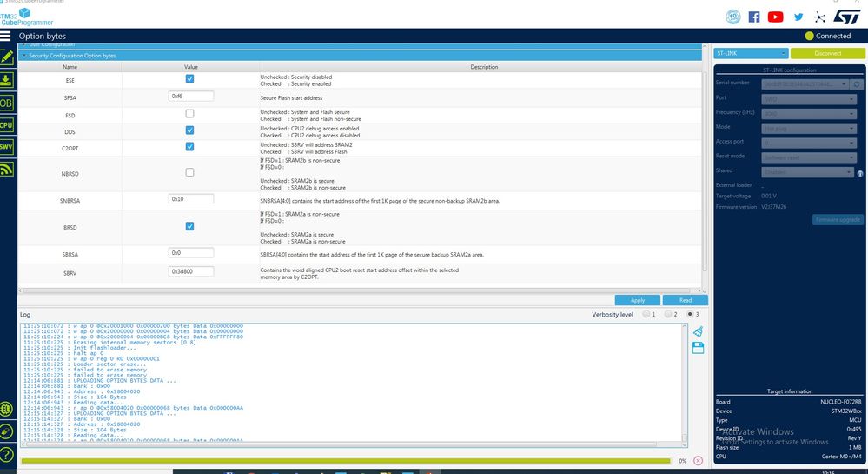Click the Value column header
The width and height of the screenshot is (868, 474).
(191, 66)
